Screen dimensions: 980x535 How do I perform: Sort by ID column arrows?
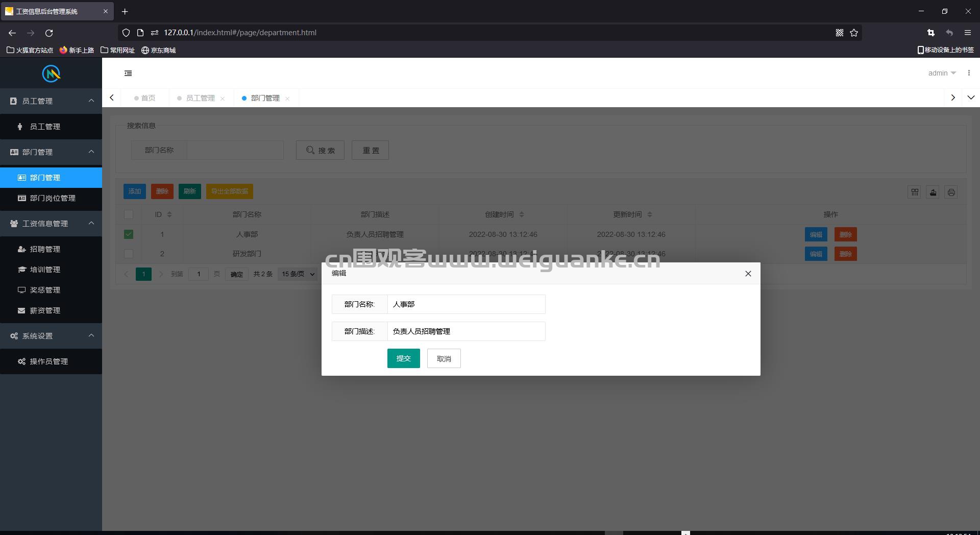pyautogui.click(x=169, y=214)
